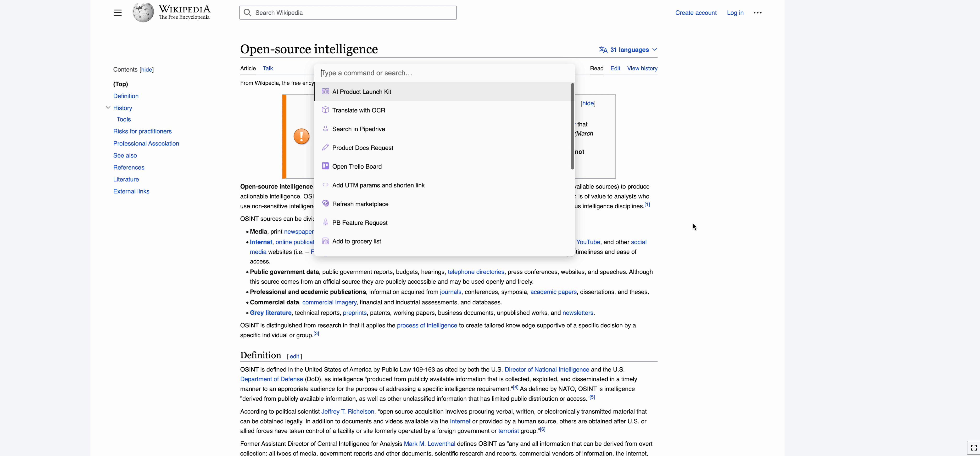
Task: Open the Director of National Intelligence link
Action: tap(547, 370)
